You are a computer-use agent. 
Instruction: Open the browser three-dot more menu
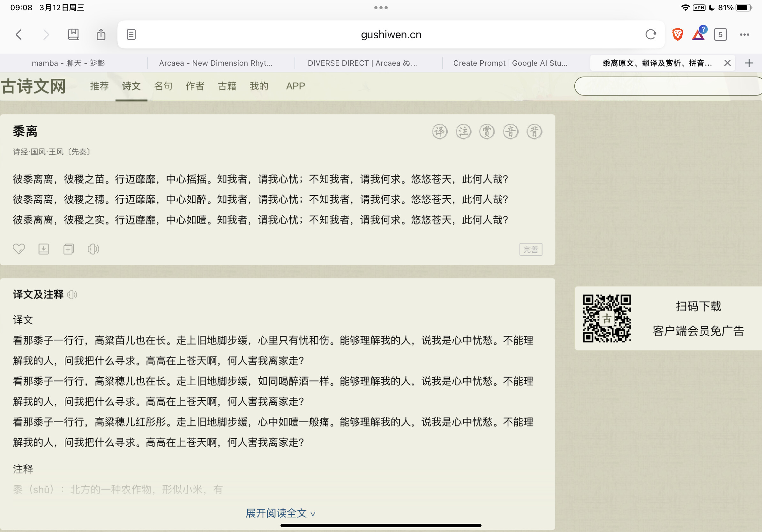[x=744, y=34]
